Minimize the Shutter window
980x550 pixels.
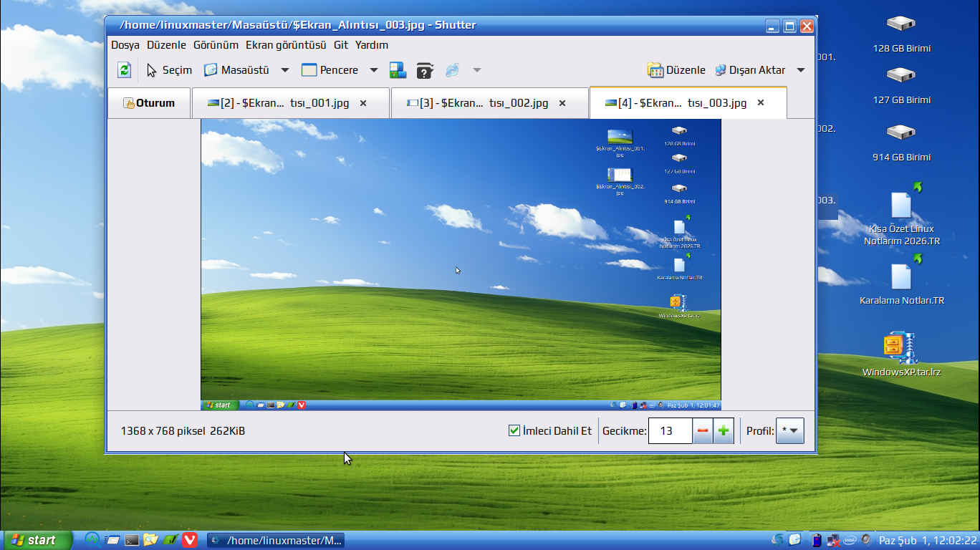772,26
